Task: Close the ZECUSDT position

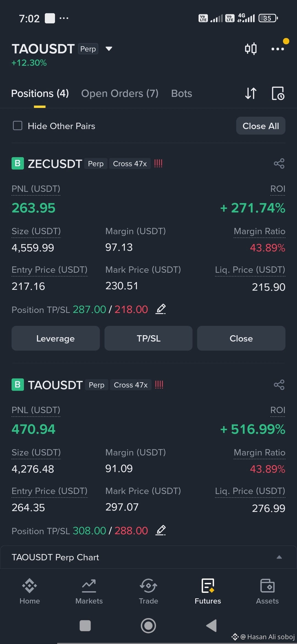Action: [241, 338]
